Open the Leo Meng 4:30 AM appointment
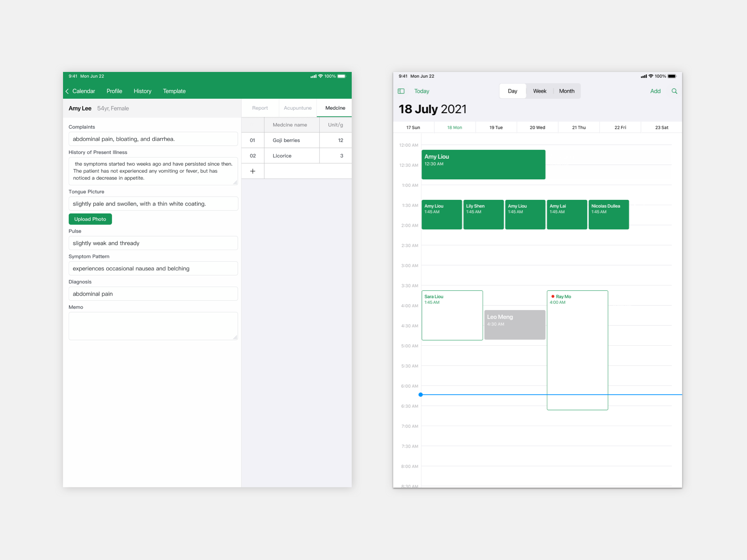This screenshot has width=747, height=560. pyautogui.click(x=514, y=324)
